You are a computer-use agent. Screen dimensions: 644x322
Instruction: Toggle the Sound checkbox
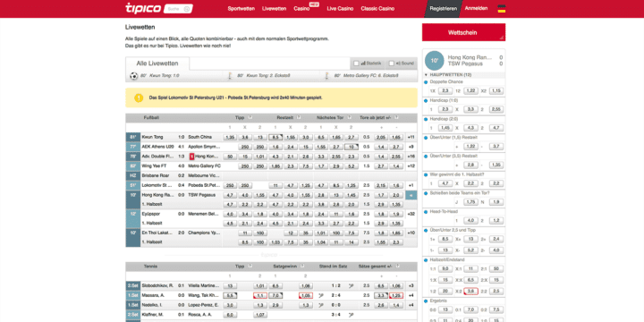click(x=392, y=64)
